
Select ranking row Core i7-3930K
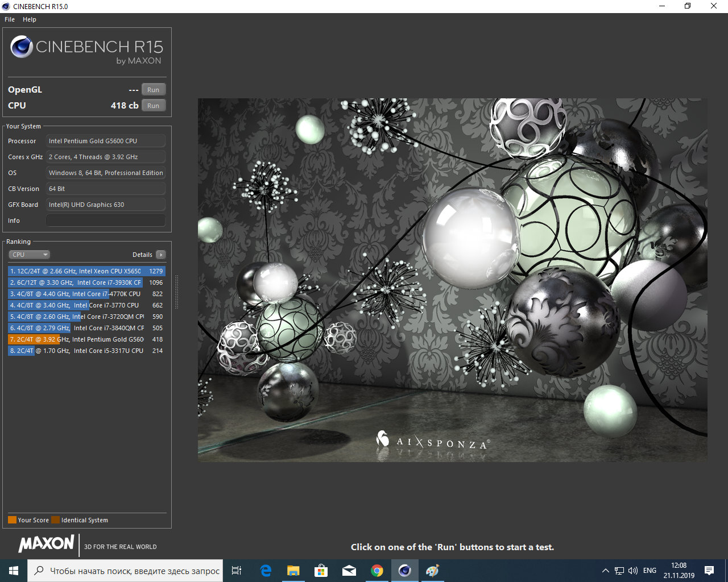click(x=86, y=282)
